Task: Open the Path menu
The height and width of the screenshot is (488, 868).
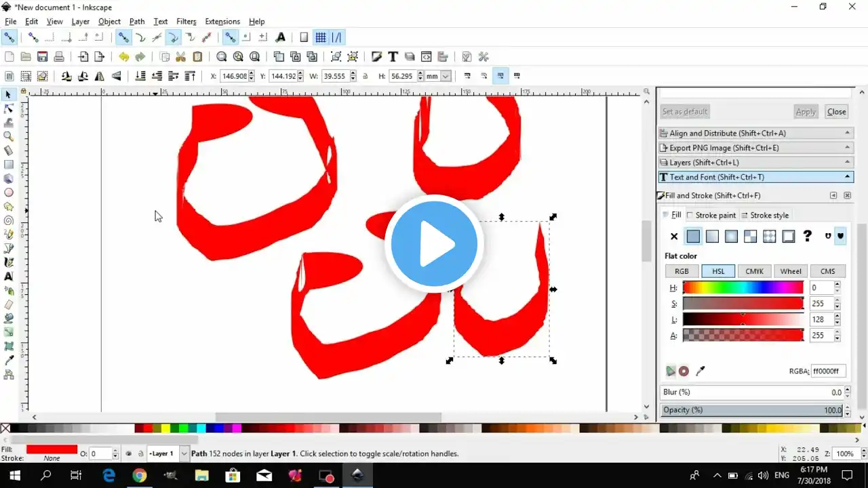Action: click(x=137, y=22)
